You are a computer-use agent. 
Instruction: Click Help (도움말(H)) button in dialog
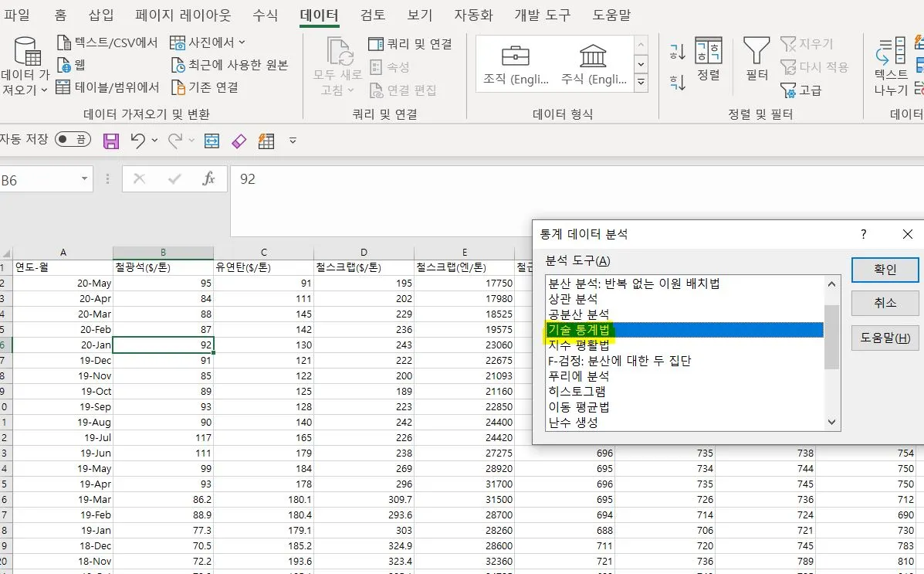click(x=885, y=338)
